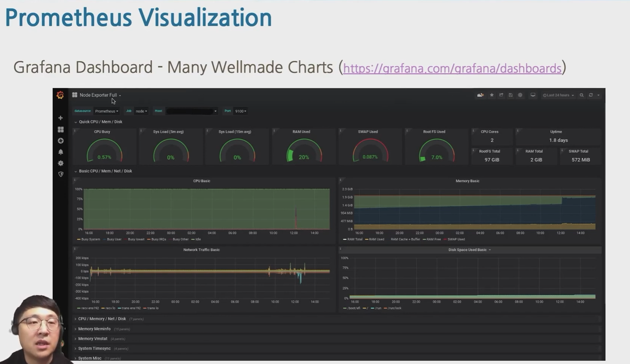Click the RAM Used 20% gauge
This screenshot has width=630, height=364.
pos(304,151)
